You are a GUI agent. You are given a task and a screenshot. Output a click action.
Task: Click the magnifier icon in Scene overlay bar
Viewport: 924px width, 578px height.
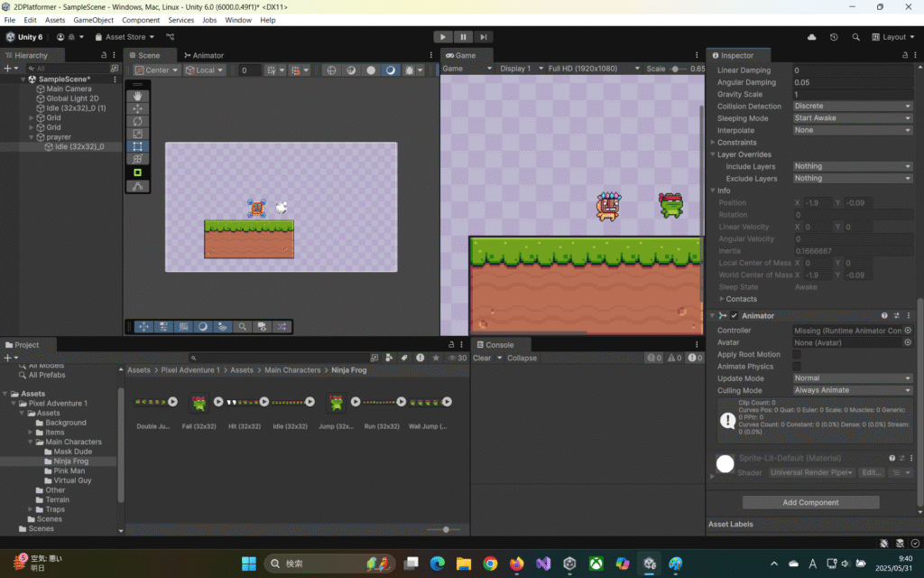[242, 327]
